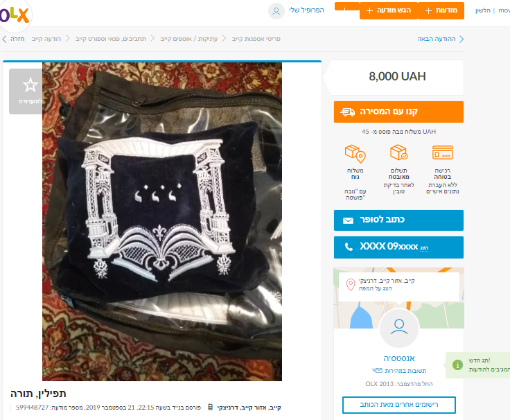Show the hidden phone number
Screen dimensions: 510x420
click(398, 247)
